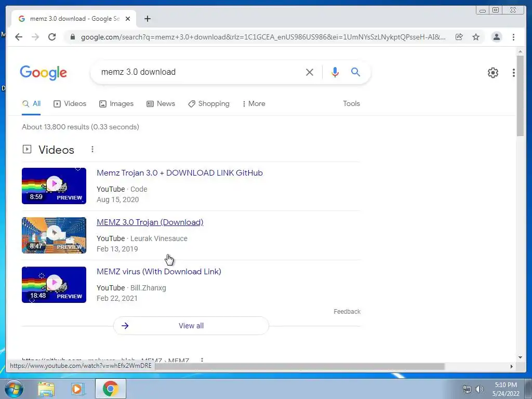The image size is (532, 399).
Task: Click the address bar URL
Action: point(263,37)
